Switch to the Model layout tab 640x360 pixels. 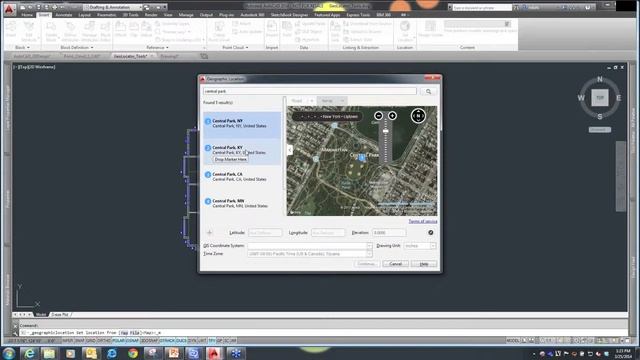tap(41, 315)
